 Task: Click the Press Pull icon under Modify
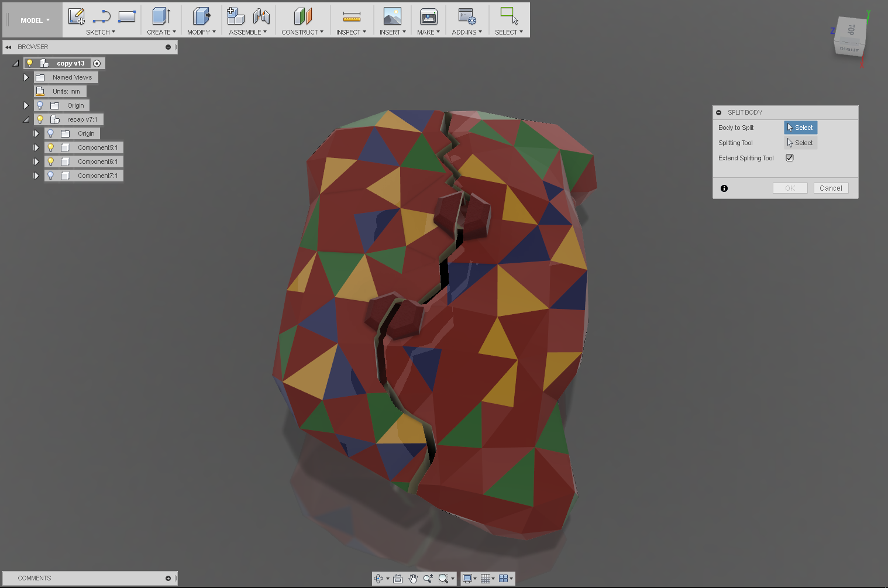201,16
